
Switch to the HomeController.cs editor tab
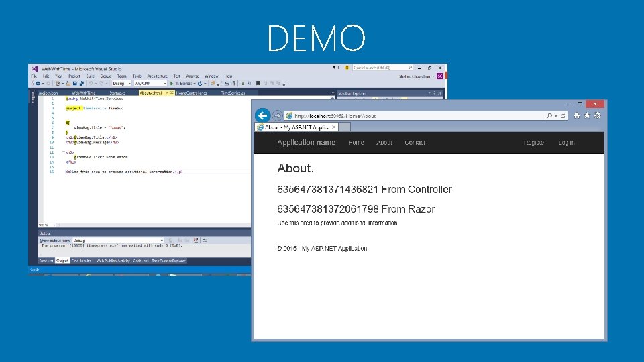(x=191, y=93)
